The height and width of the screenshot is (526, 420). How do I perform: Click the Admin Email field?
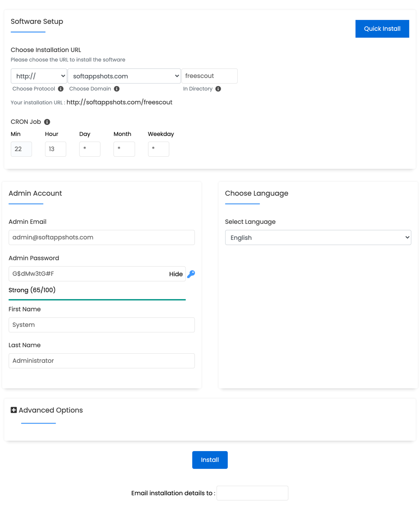(102, 237)
